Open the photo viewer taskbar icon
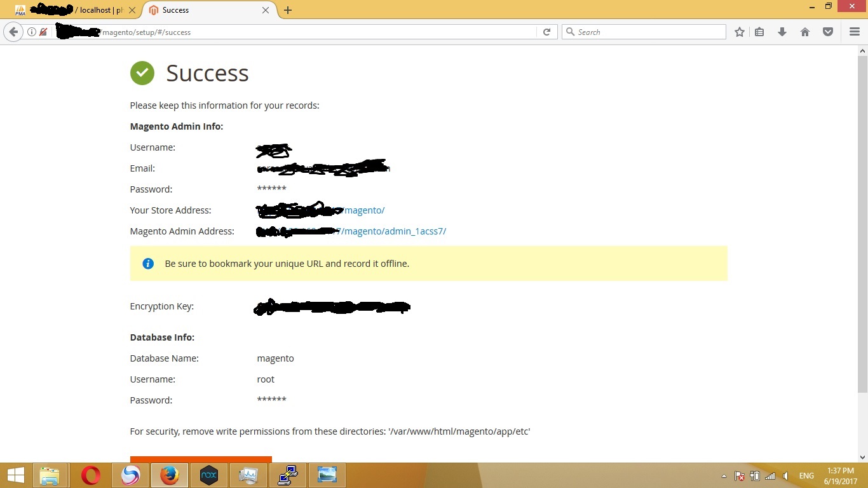868x488 pixels. click(x=327, y=475)
